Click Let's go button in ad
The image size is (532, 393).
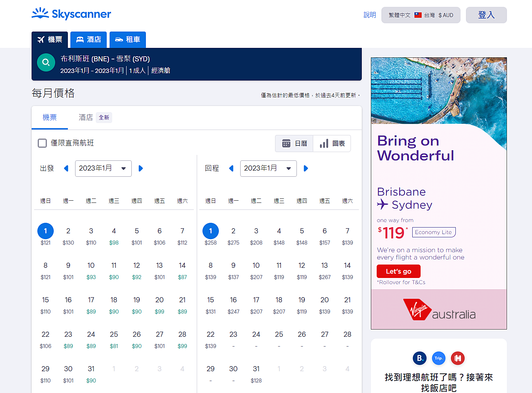click(398, 271)
